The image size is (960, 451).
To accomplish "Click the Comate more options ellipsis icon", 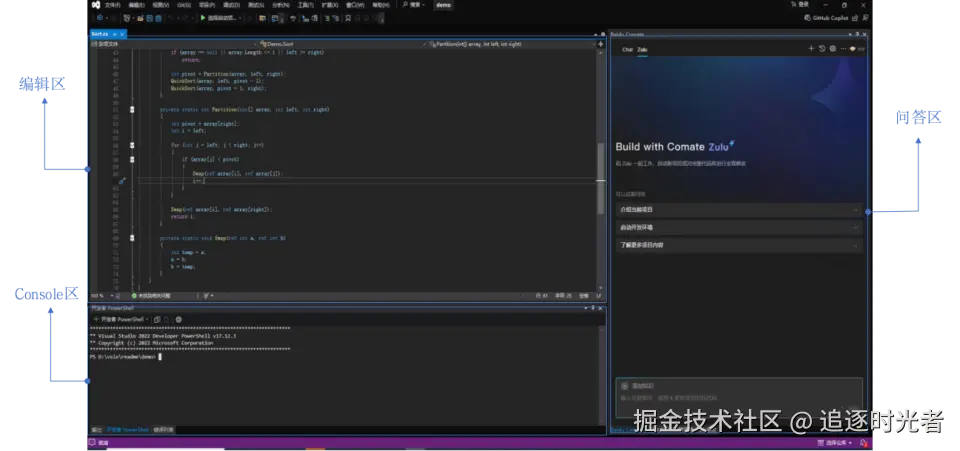I will coord(843,48).
